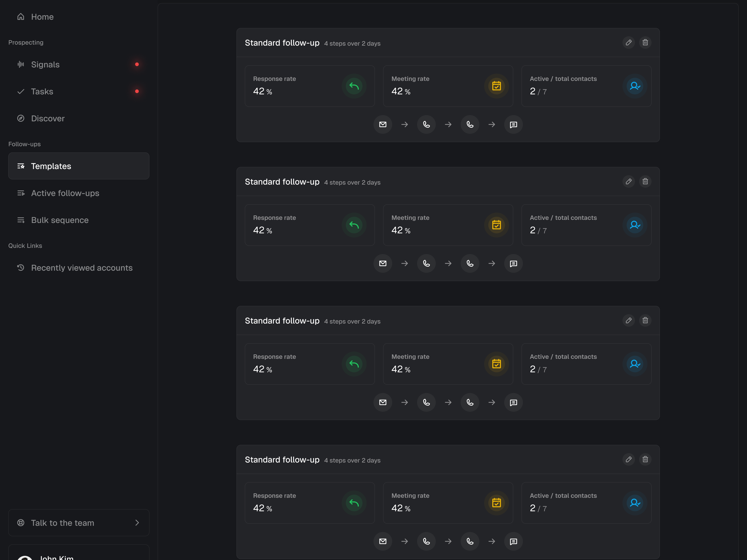Click the arrow between email and phone steps
Screen dimensions: 747x560
click(x=404, y=124)
